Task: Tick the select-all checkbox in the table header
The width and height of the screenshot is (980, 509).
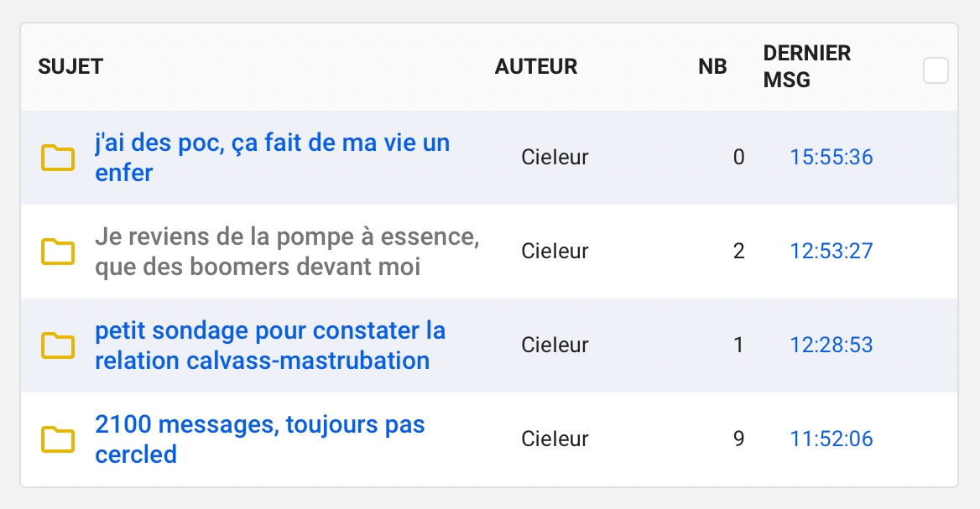Action: coord(936,70)
